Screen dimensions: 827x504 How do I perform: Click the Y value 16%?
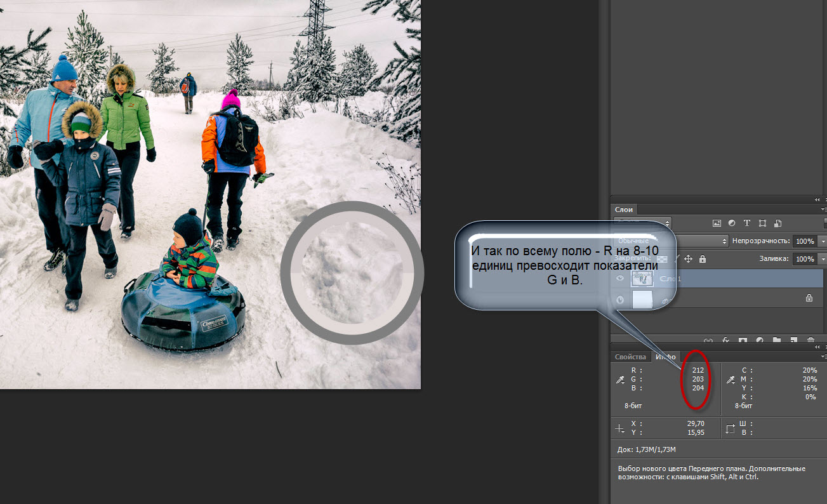809,388
